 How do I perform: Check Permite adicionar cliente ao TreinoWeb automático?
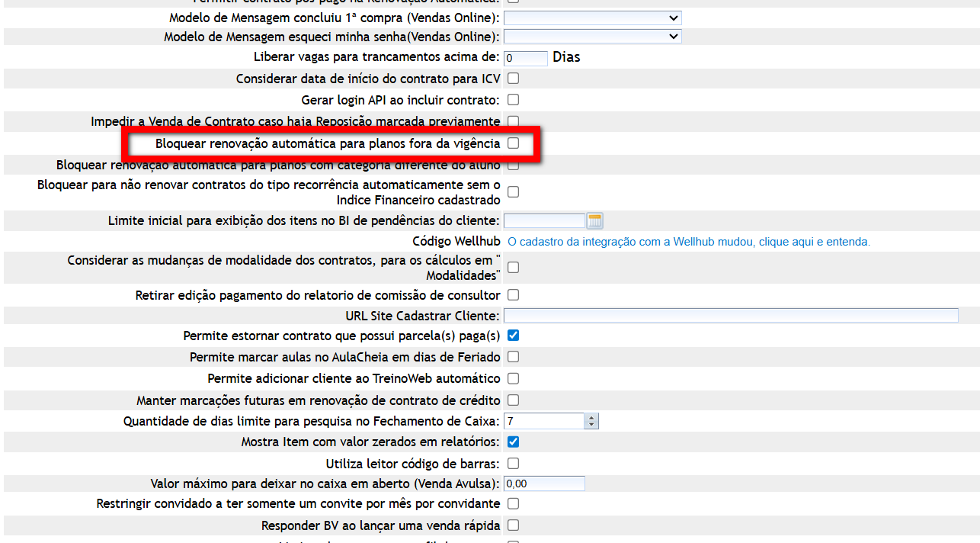point(514,378)
